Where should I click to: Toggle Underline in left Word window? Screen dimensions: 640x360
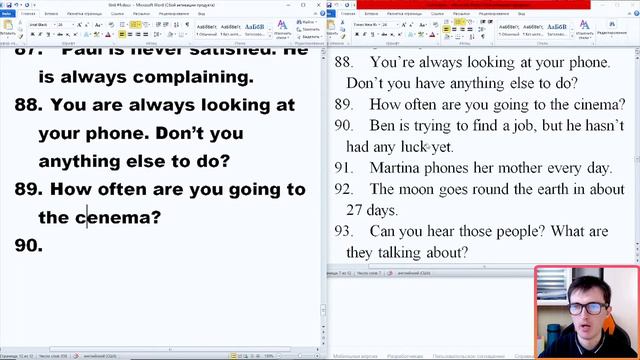coord(48,34)
